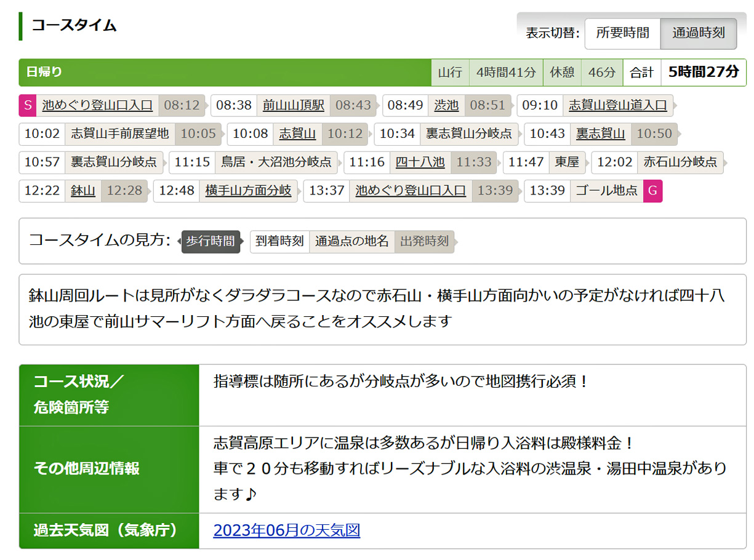Open the 前山山頂駅 waypoint link
The width and height of the screenshot is (754, 560).
[294, 105]
